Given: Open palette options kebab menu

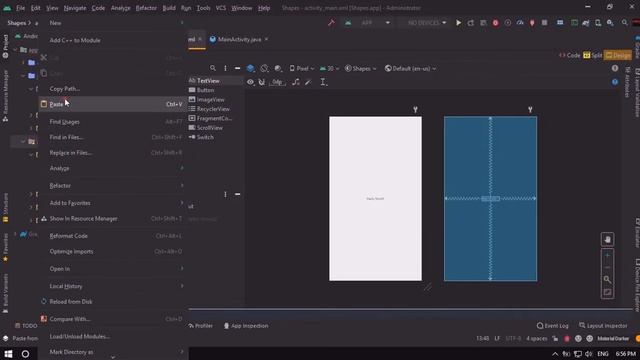Looking at the screenshot, I should coord(225,68).
